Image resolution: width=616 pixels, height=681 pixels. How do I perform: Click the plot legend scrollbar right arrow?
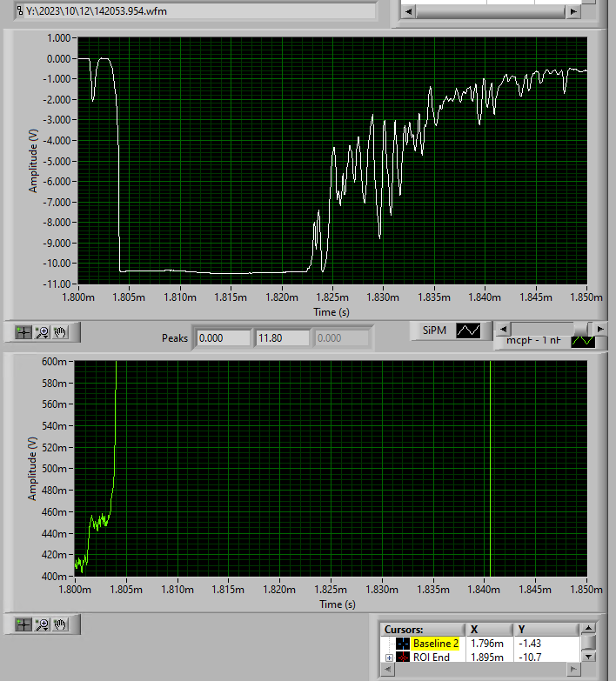click(600, 330)
